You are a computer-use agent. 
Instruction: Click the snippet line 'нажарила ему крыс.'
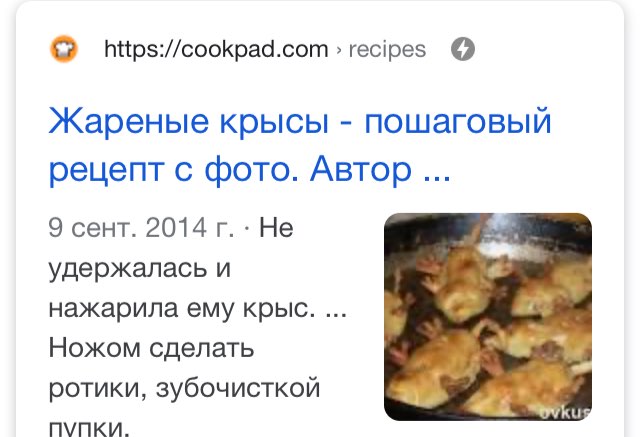coord(182,308)
